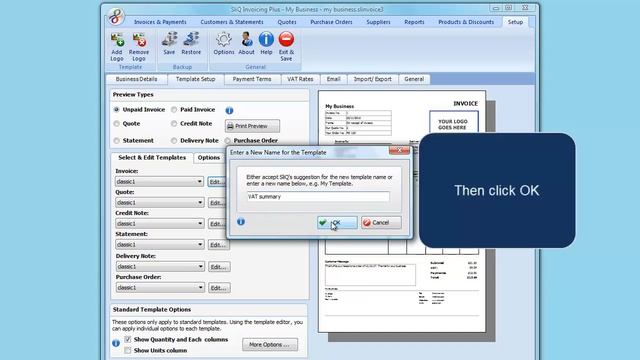640x360 pixels.
Task: Switch to the Business Details tab
Action: tap(136, 79)
